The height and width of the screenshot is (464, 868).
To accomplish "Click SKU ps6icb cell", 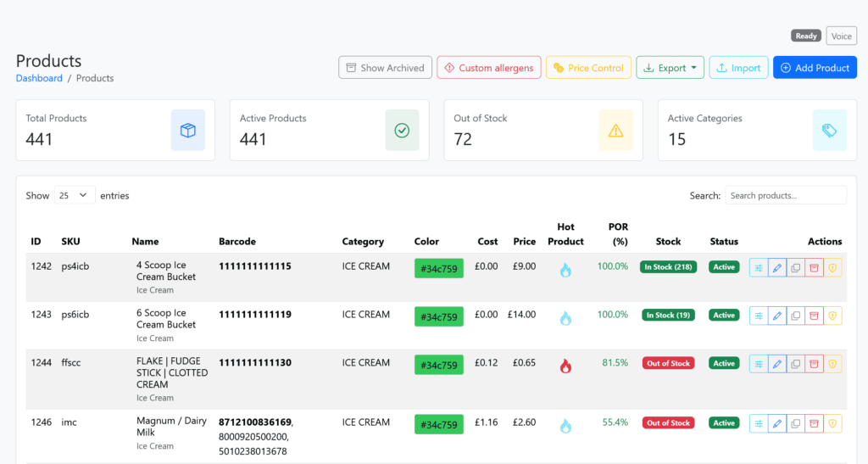I will pos(75,315).
